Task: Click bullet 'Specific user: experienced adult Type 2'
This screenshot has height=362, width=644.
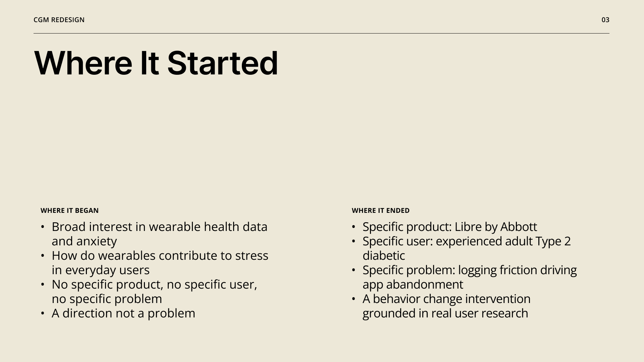Action: [x=467, y=241]
